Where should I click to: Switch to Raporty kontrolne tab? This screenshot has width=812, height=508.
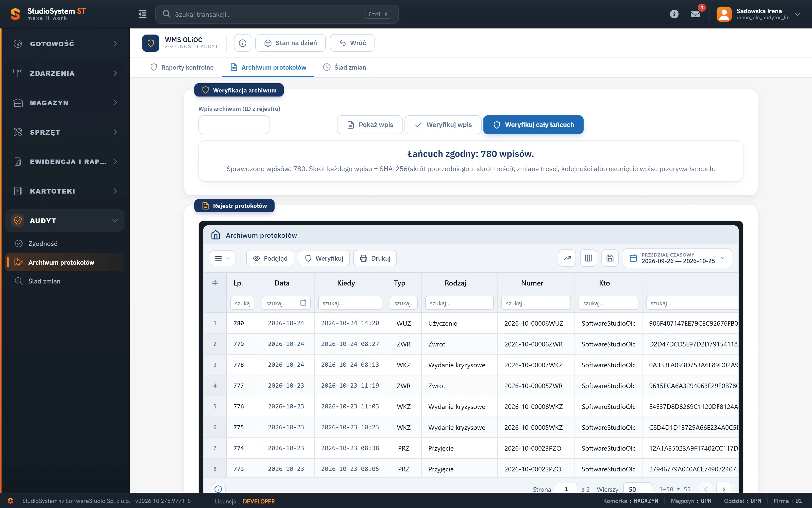[x=182, y=67]
